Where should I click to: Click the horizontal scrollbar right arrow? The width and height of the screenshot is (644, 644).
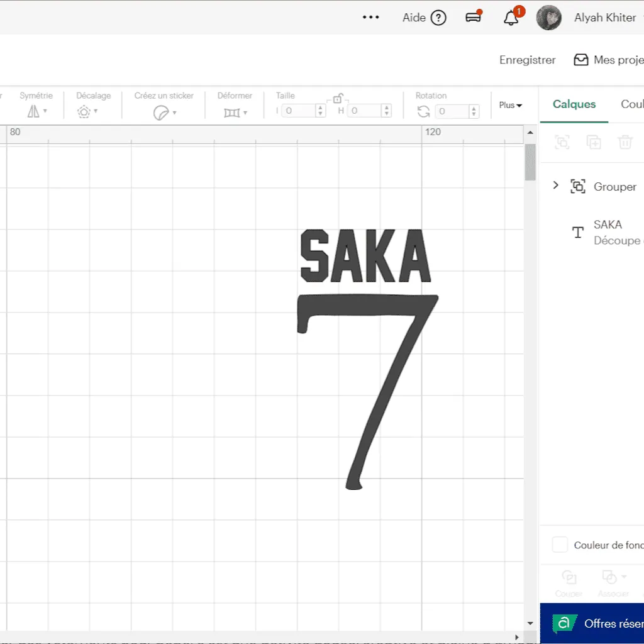(517, 637)
